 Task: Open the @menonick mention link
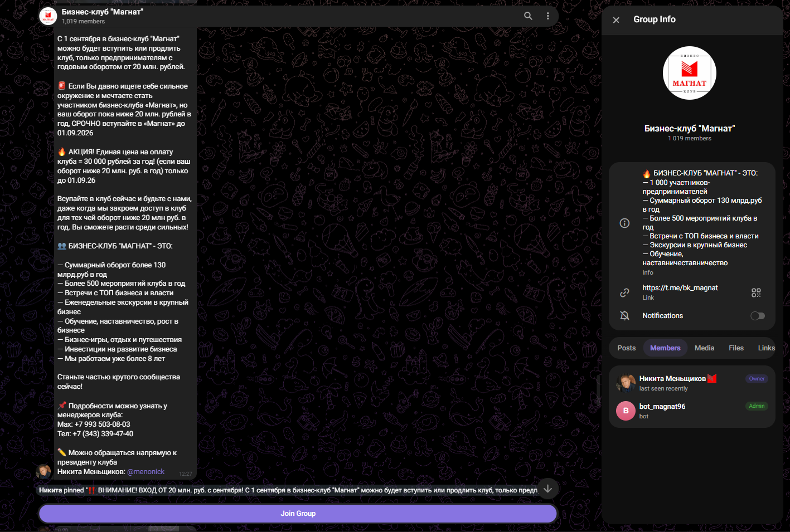146,472
